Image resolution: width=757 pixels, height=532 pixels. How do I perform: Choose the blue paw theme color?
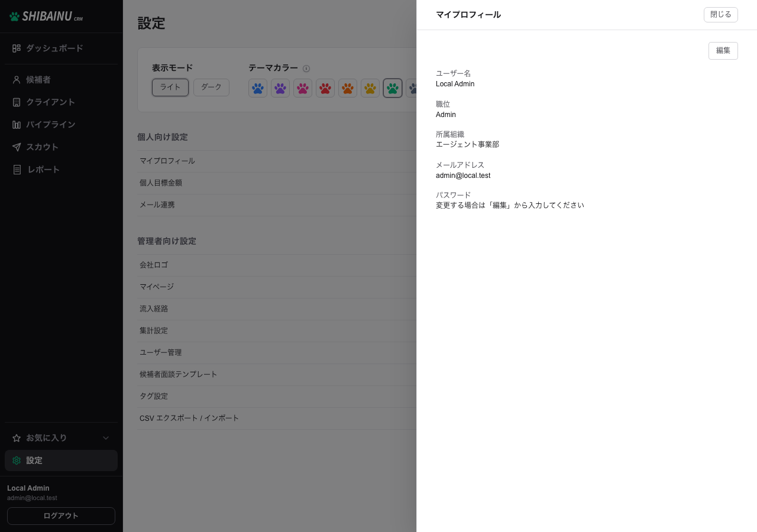tap(258, 88)
